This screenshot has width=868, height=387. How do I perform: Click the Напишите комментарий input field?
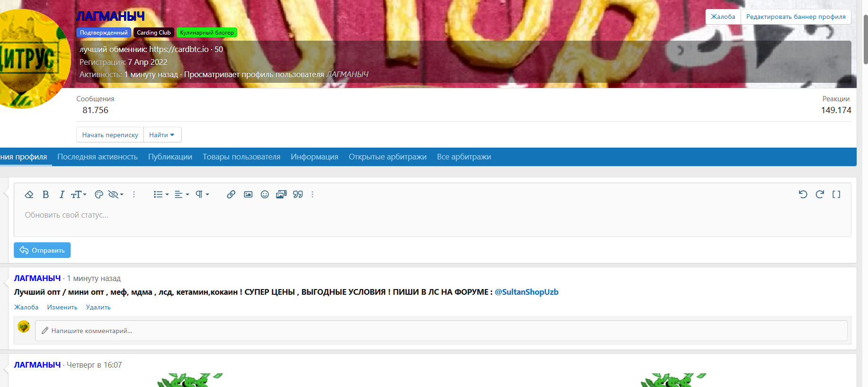pos(440,331)
